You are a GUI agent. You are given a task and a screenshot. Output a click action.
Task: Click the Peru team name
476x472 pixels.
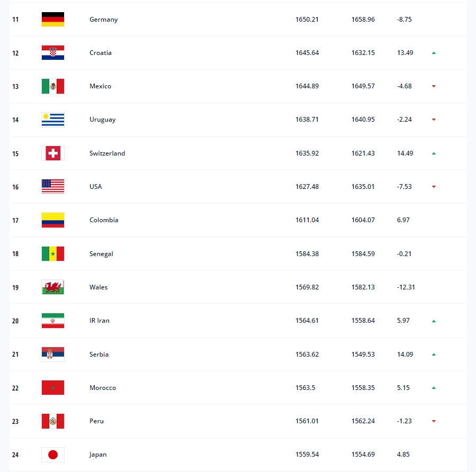click(96, 421)
